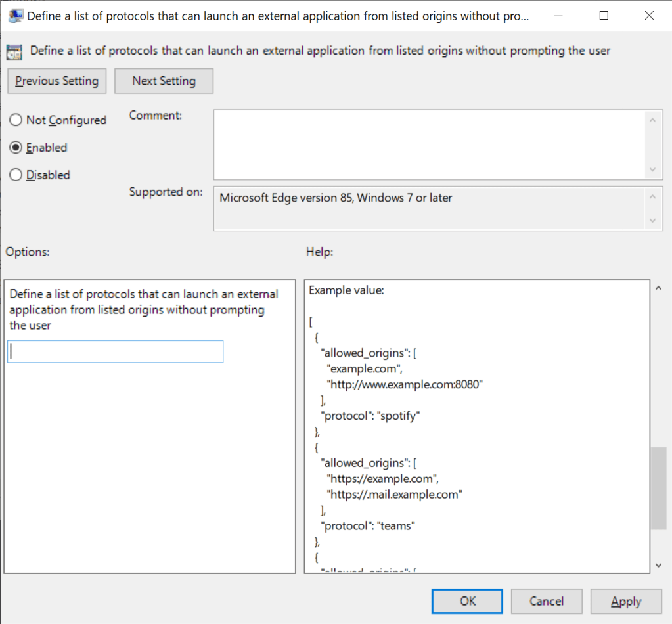This screenshot has width=672, height=624.
Task: Go to Previous Setting
Action: (57, 81)
